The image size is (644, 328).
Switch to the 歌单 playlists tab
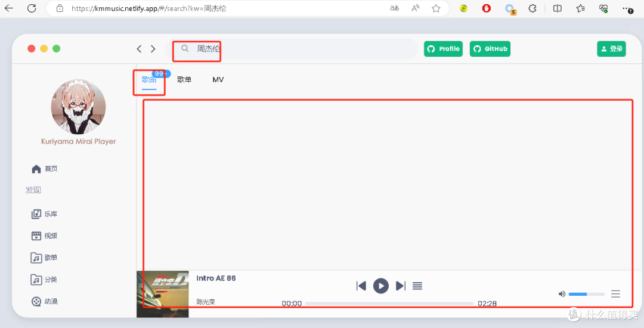tap(184, 80)
